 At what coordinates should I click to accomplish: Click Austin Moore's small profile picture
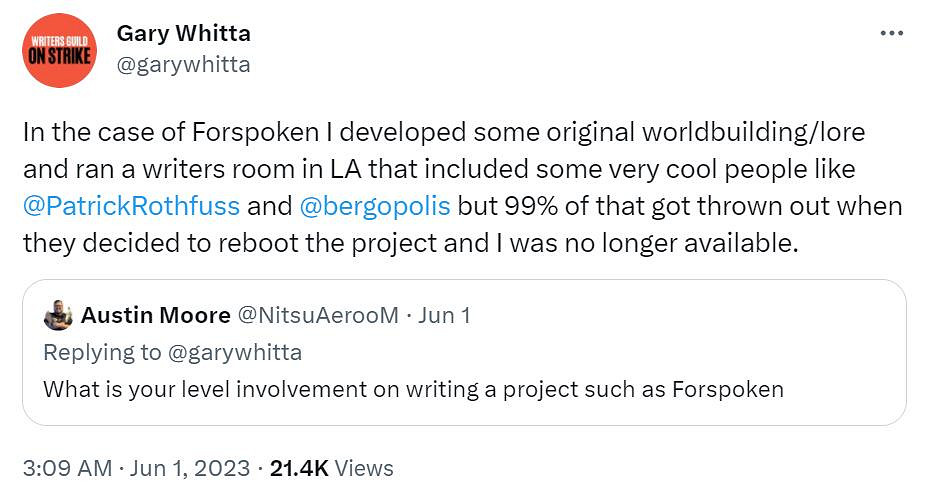59,316
